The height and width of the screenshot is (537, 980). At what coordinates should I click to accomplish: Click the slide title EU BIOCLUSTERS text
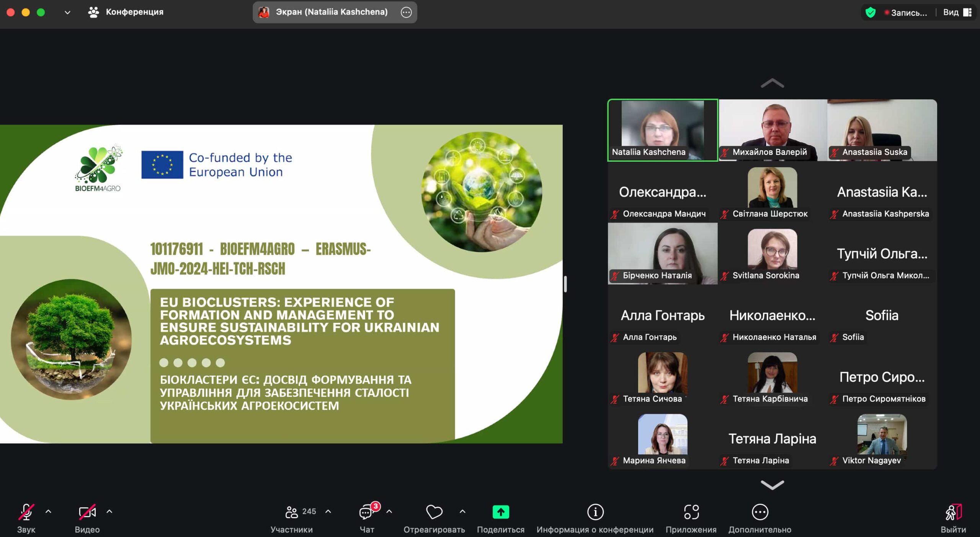tap(299, 321)
